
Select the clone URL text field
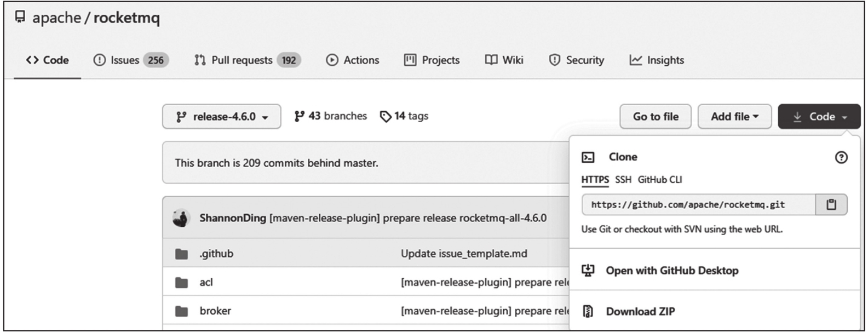(699, 205)
